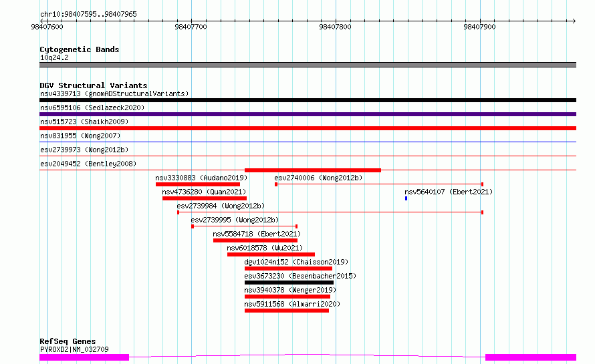Select the red nsv4736280 variant bar
The image size is (595, 364).
205,198
